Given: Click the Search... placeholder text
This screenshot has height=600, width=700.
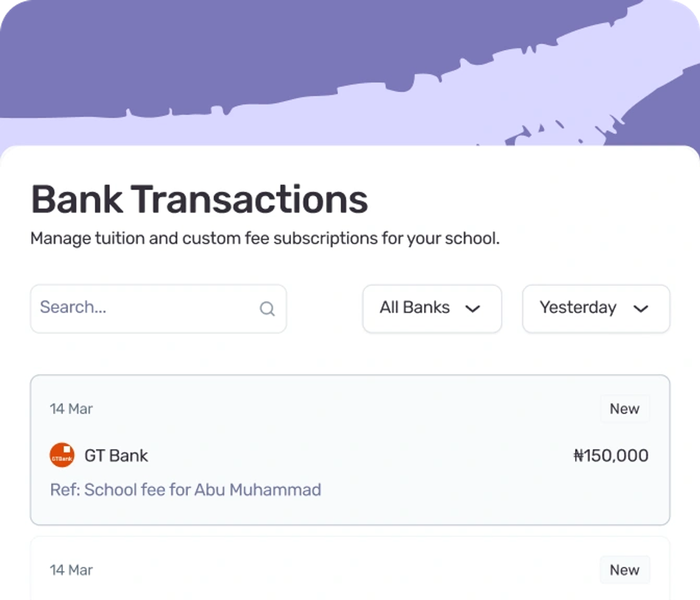Looking at the screenshot, I should [73, 307].
